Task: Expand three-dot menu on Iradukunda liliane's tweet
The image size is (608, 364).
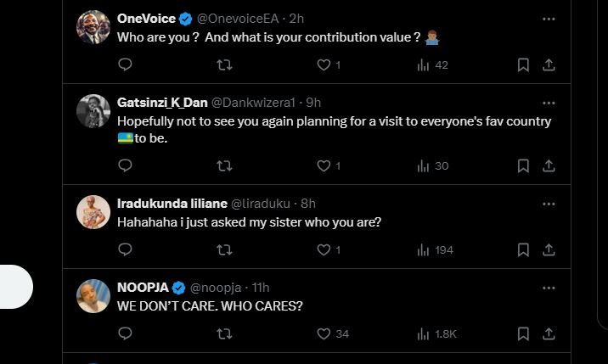Action: click(549, 204)
